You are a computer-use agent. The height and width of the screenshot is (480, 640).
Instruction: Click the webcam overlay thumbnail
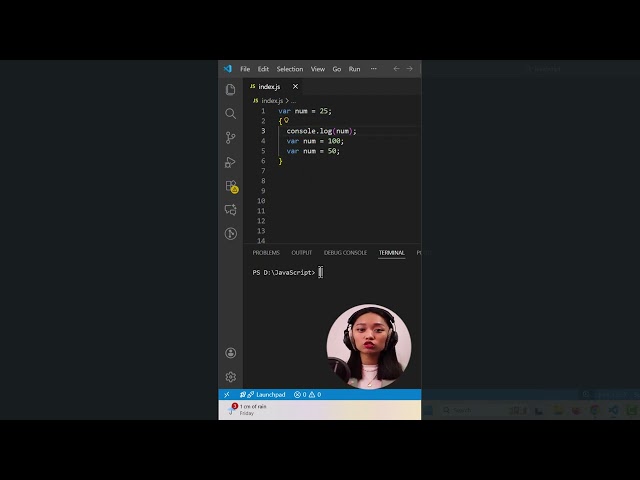click(x=369, y=346)
